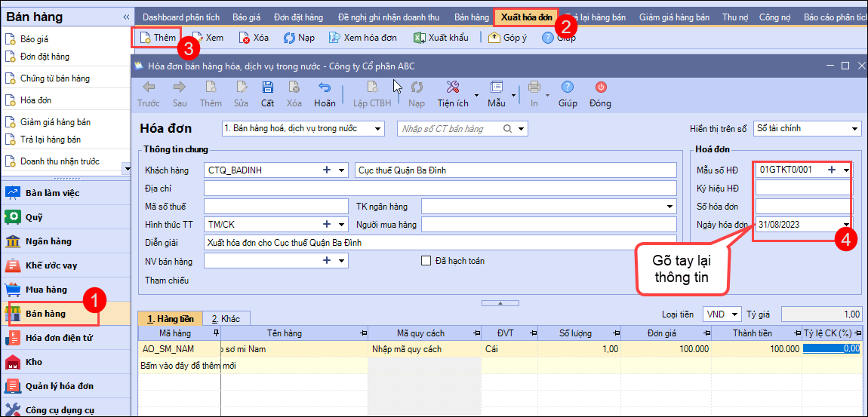Tick the Đã hạch toán checkbox
868x417 pixels.
(426, 261)
